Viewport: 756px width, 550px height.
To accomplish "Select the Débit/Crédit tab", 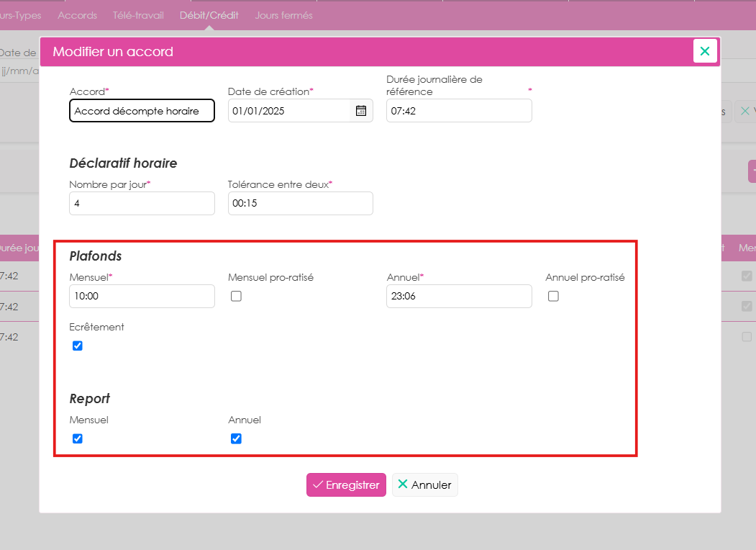I will pyautogui.click(x=209, y=15).
